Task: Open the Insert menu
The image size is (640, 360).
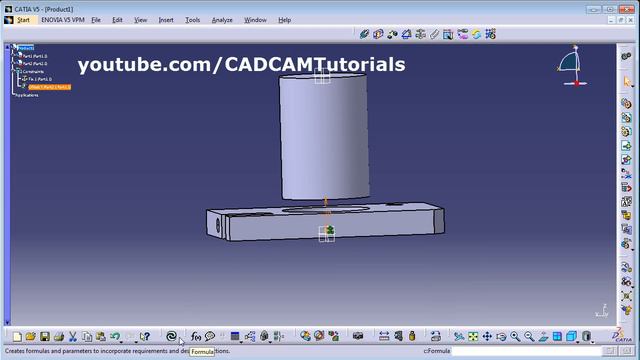Action: click(166, 20)
